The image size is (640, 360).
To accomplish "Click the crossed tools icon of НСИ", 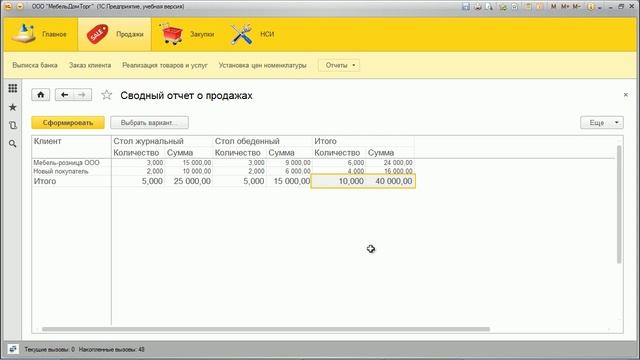I will [241, 34].
